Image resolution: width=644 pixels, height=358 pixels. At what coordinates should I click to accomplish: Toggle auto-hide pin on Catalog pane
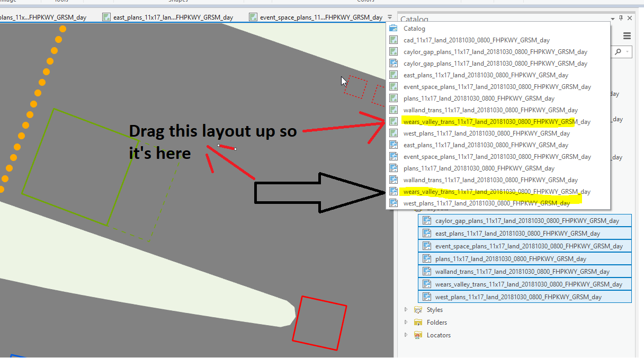tap(622, 18)
